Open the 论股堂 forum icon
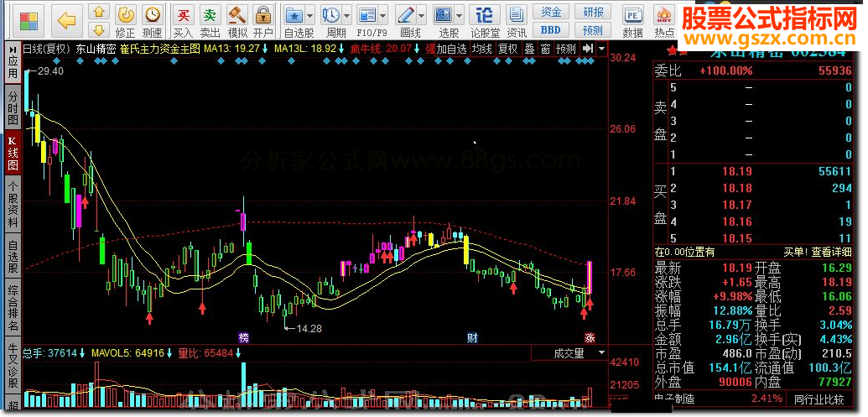Image resolution: width=868 pixels, height=417 pixels. coord(485,15)
